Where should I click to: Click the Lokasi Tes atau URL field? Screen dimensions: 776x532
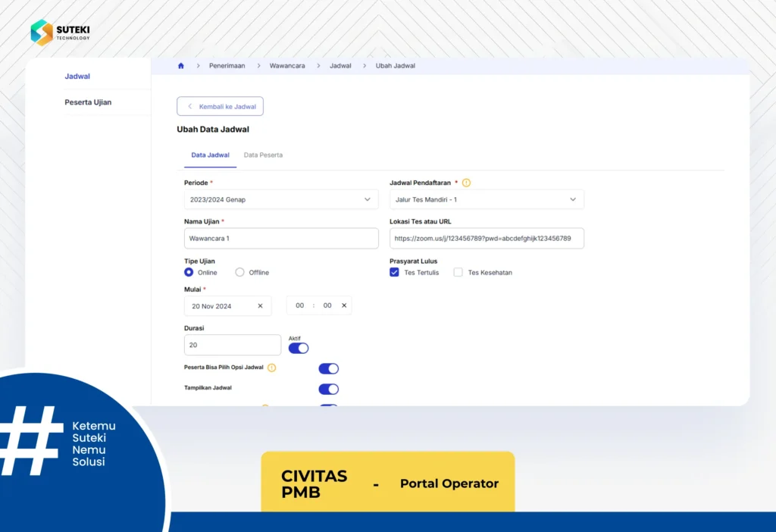click(487, 239)
